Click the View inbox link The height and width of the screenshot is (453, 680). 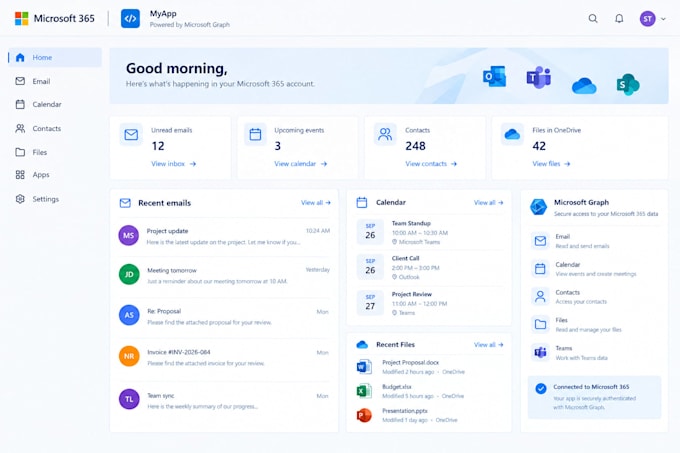coord(173,164)
